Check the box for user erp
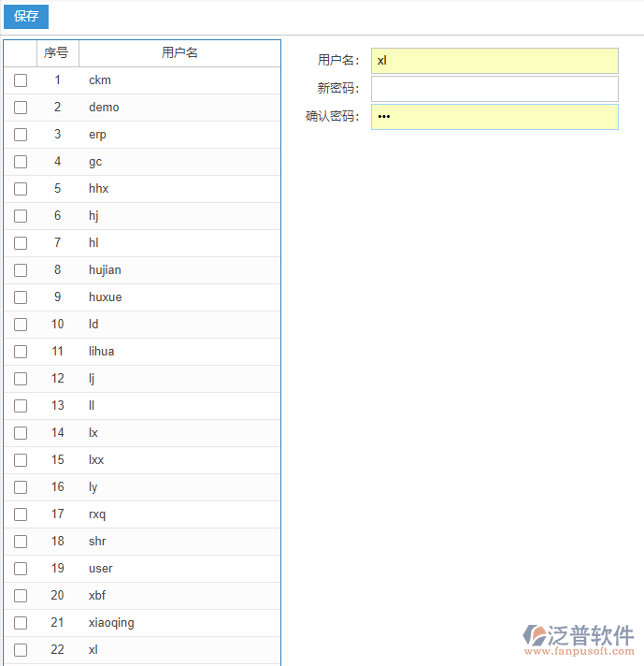 coord(21,135)
